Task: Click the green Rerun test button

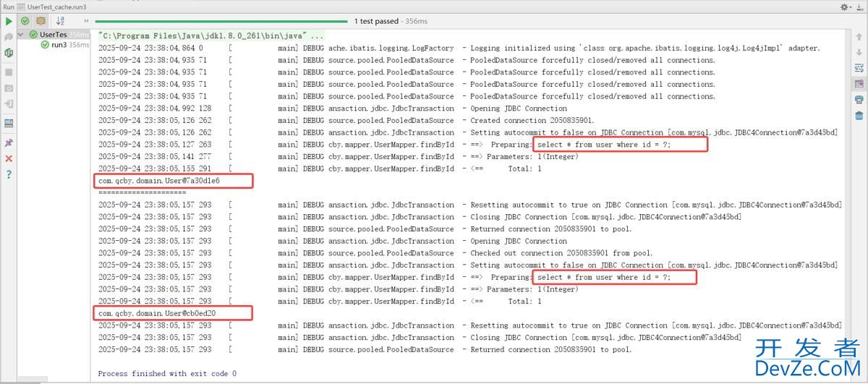Action: click(x=9, y=22)
